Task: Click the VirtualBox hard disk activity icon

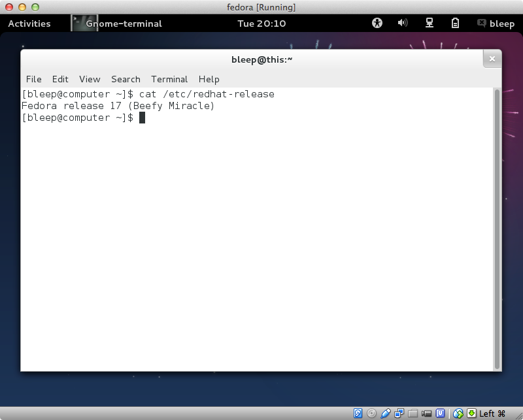Action: tap(358, 413)
